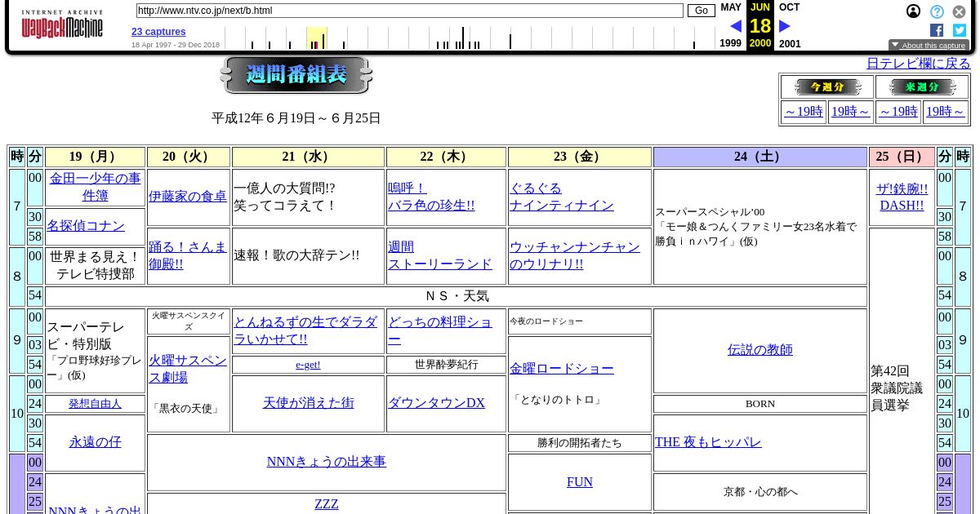Select highlighted year on capture timeline graph
Screen dimensions: 980x514
(317, 38)
